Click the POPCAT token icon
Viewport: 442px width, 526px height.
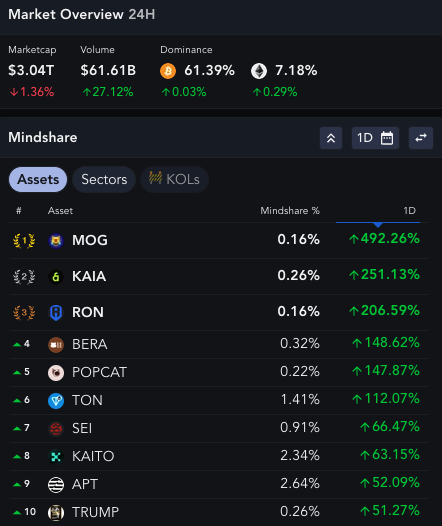point(56,373)
